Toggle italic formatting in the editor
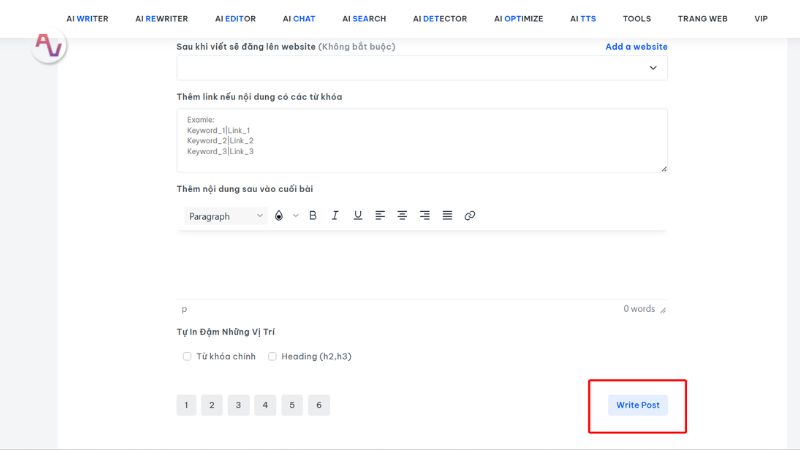The image size is (800, 450). [x=335, y=216]
